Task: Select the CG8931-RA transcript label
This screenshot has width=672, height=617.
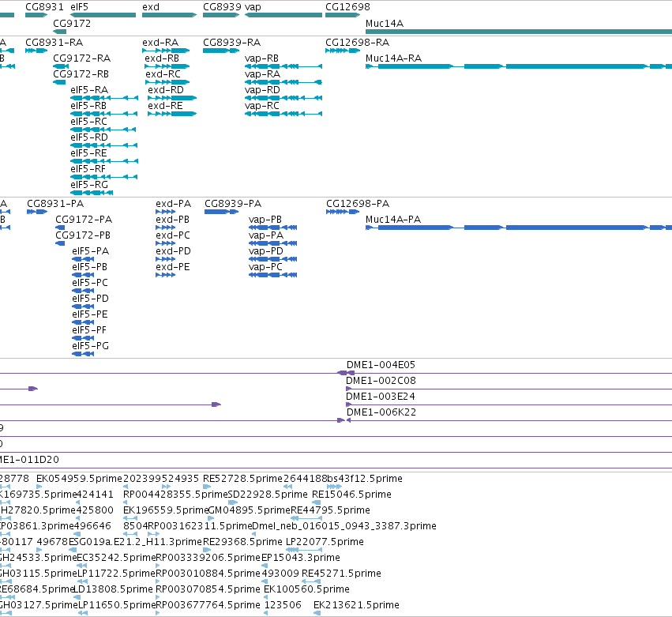Action: click(54, 42)
